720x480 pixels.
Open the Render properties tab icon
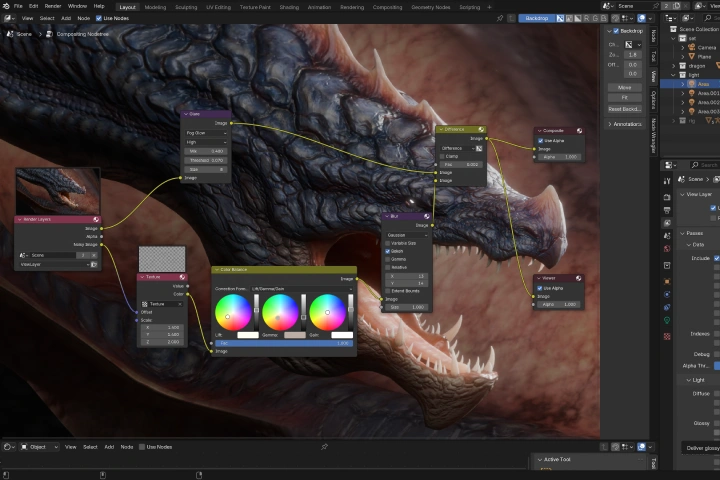[x=667, y=197]
